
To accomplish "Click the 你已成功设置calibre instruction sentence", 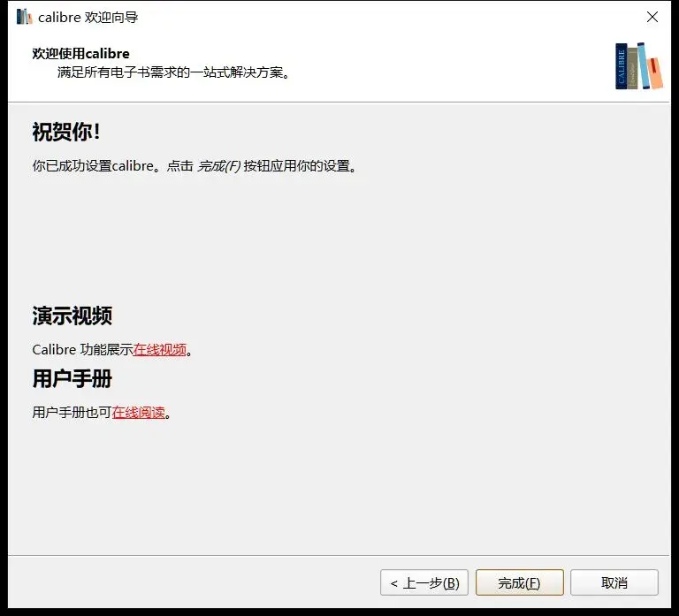I will [195, 166].
